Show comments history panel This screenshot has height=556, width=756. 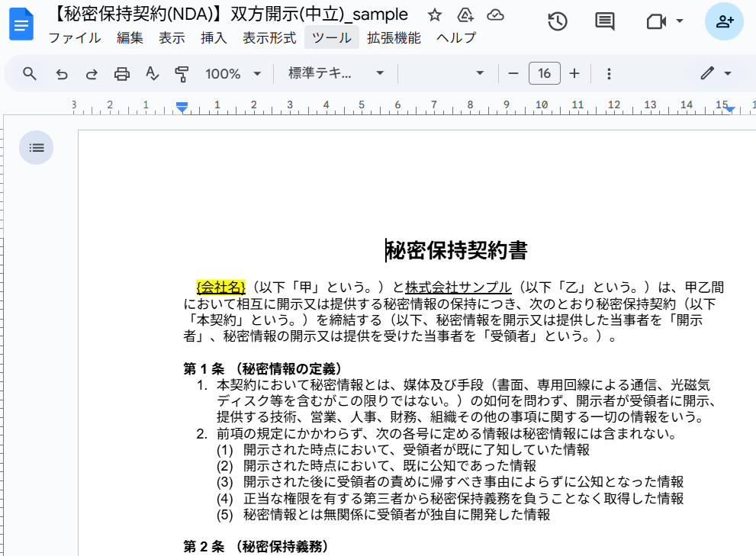pos(605,21)
